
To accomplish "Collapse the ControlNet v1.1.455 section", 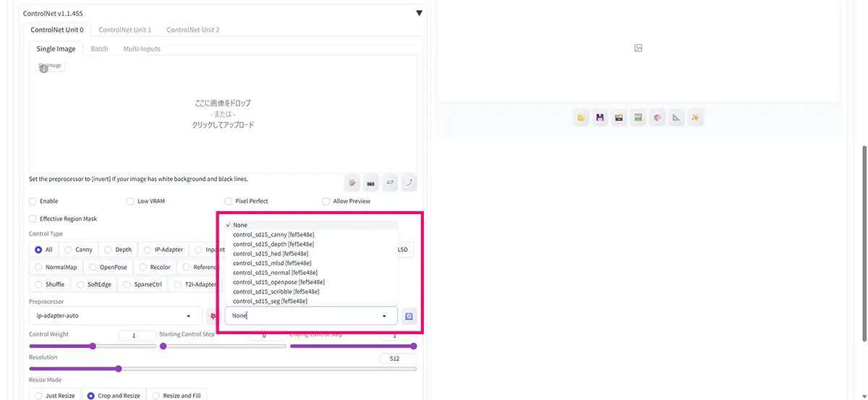I will [x=419, y=13].
